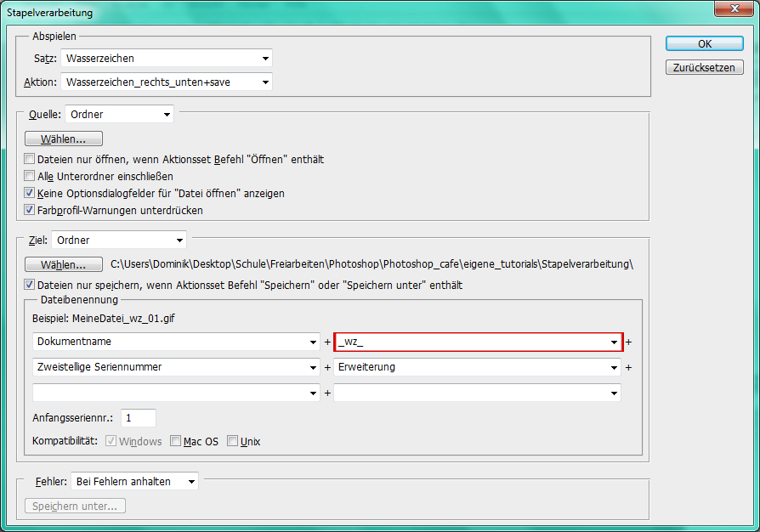Screen dimensions: 760x532
Task: Click the 'Kompatibilität:' label
Action: coord(65,441)
